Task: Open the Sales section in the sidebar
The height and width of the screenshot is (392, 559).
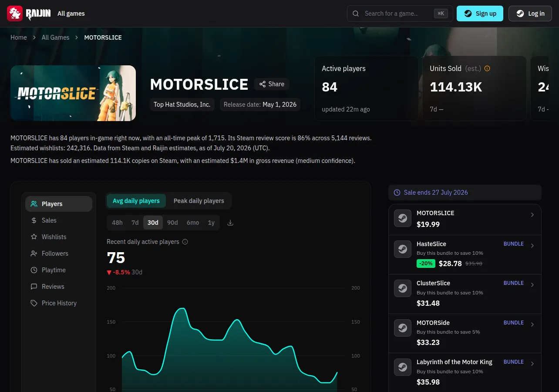Action: coord(59,220)
